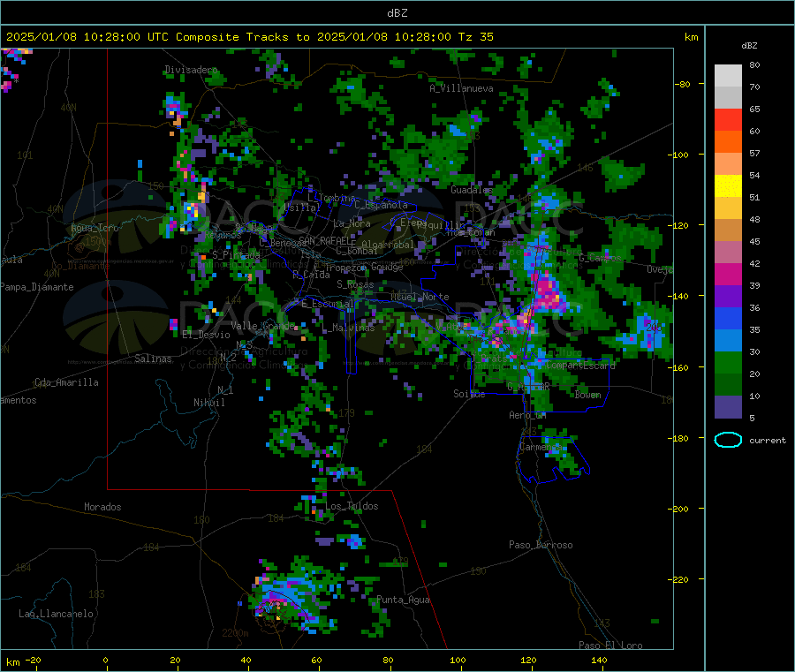Click the 'L_Malvinas' map label
Image resolution: width=795 pixels, height=672 pixels.
click(x=348, y=328)
